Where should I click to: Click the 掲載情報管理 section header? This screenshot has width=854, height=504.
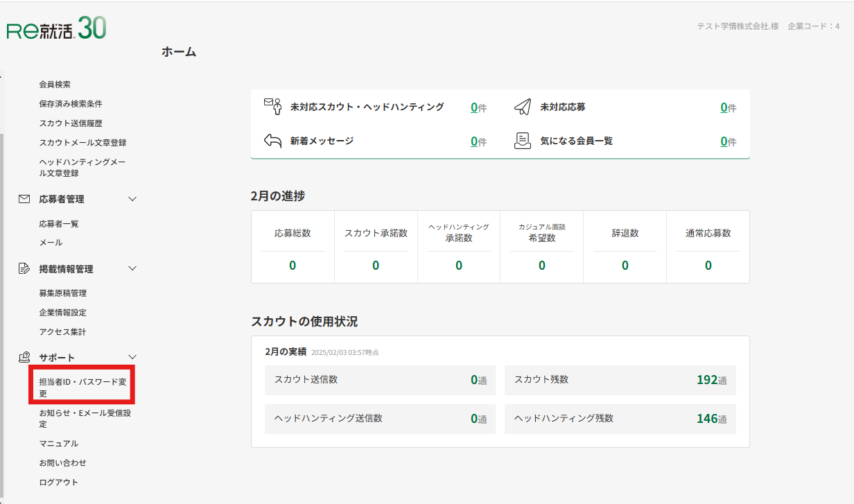(67, 269)
